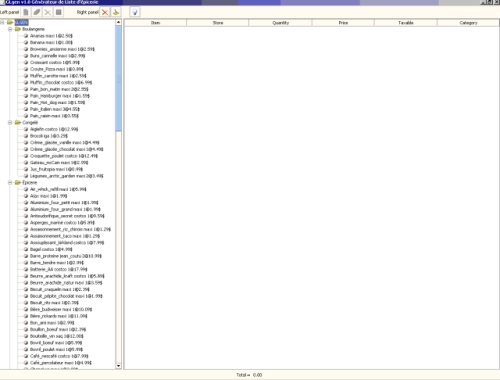Select the Congelé folder label

click(x=30, y=122)
